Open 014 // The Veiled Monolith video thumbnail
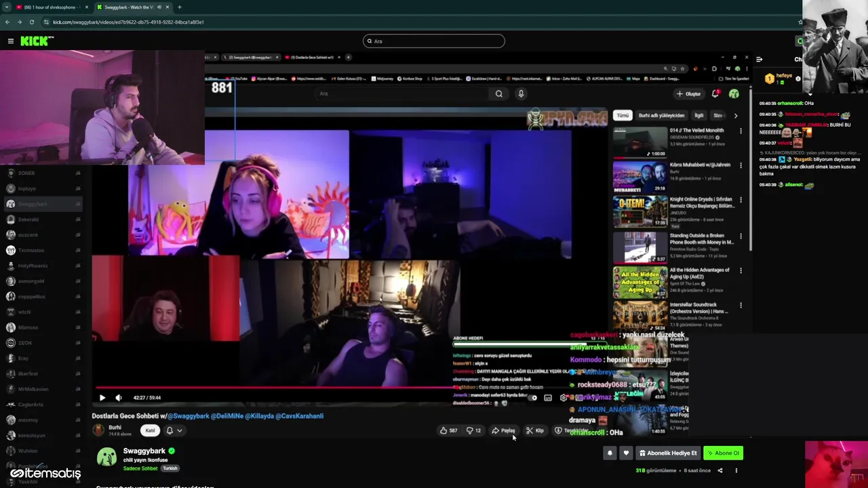The width and height of the screenshot is (868, 488). tap(640, 142)
